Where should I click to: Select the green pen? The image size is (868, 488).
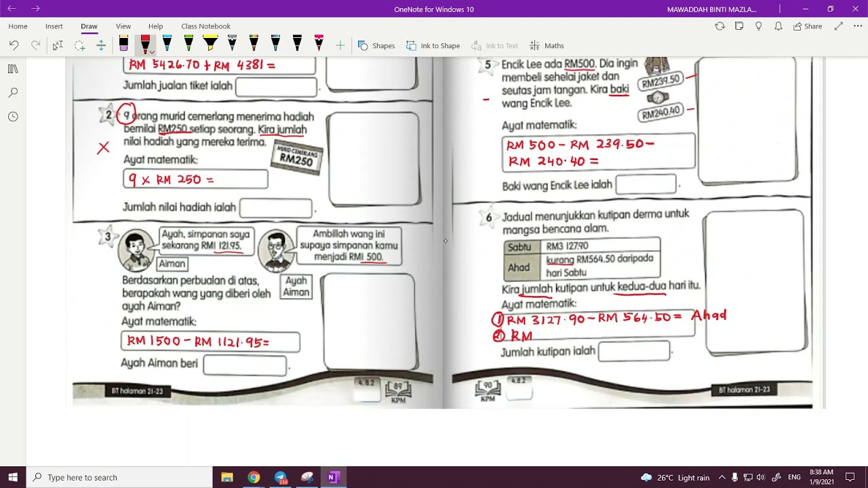tap(189, 45)
